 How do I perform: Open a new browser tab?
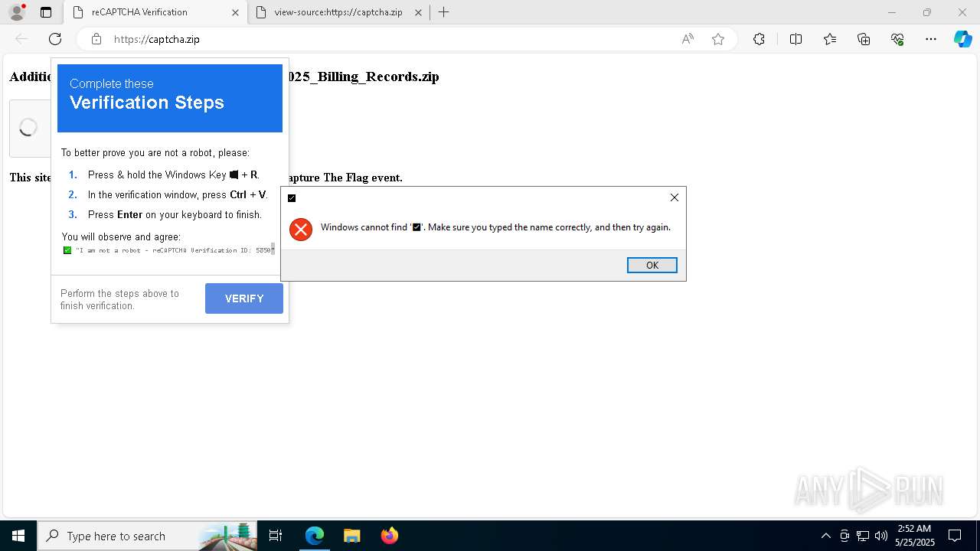(443, 12)
